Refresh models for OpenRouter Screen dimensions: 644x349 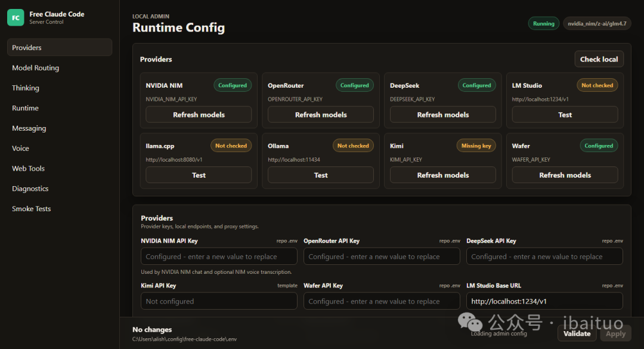(x=321, y=115)
